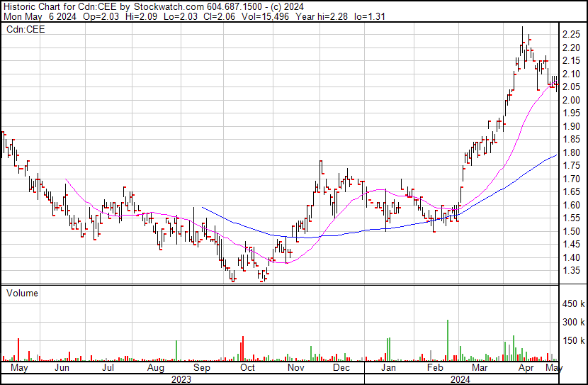588x385 pixels.
Task: Click the 1.80 price axis label
Action: point(571,152)
